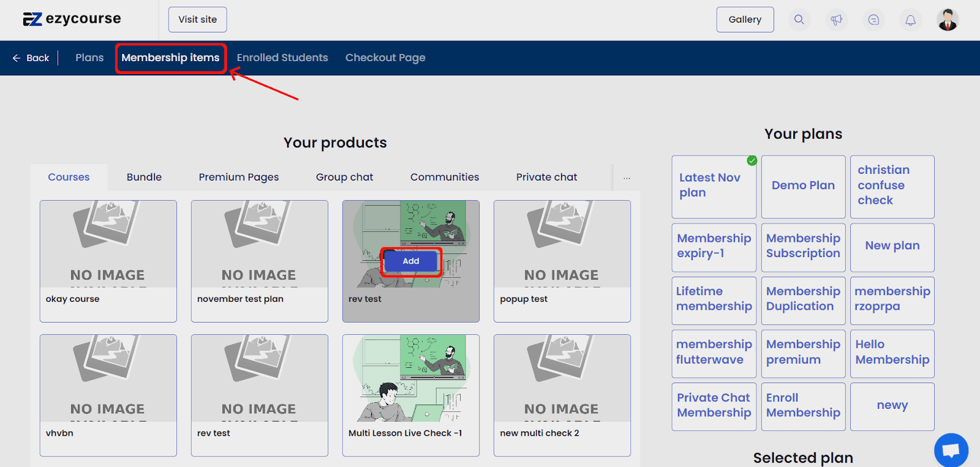The image size is (980, 467).
Task: Choose the membership flutterwave plan
Action: (714, 354)
